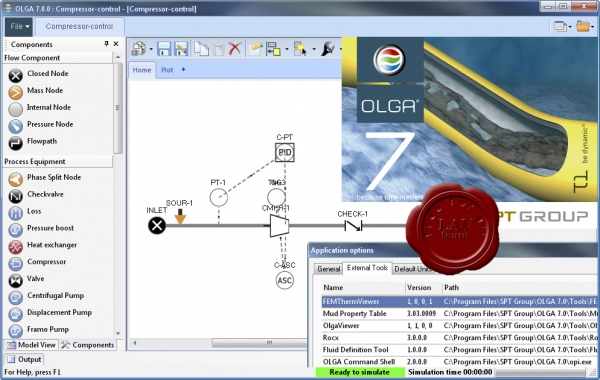
Task: Select the Centrifugal Pump component icon
Action: tap(16, 297)
